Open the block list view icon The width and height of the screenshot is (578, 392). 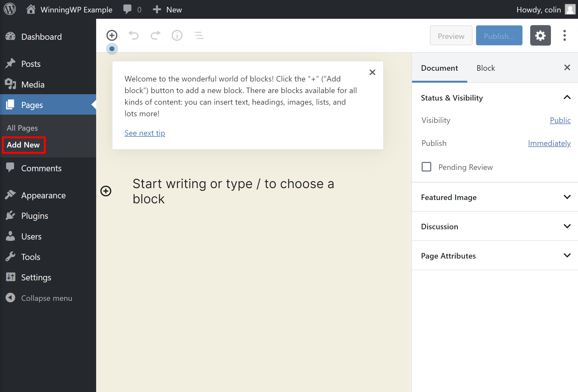(x=198, y=35)
